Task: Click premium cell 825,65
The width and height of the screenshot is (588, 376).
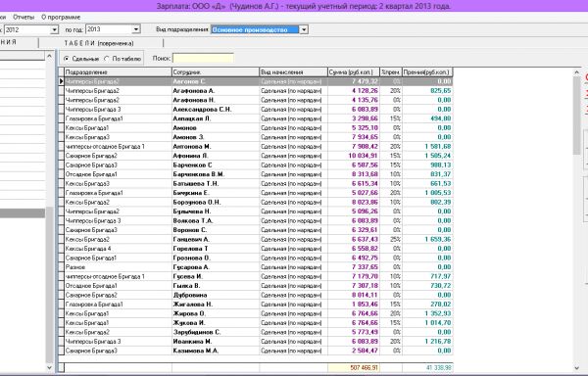Action: point(427,91)
